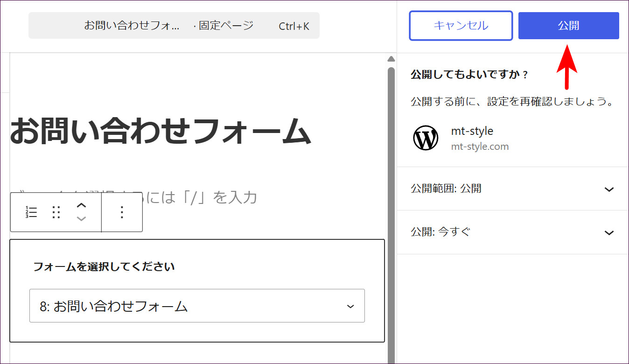Click the フォームを選択してください label
Image resolution: width=629 pixels, height=364 pixels.
point(104,267)
